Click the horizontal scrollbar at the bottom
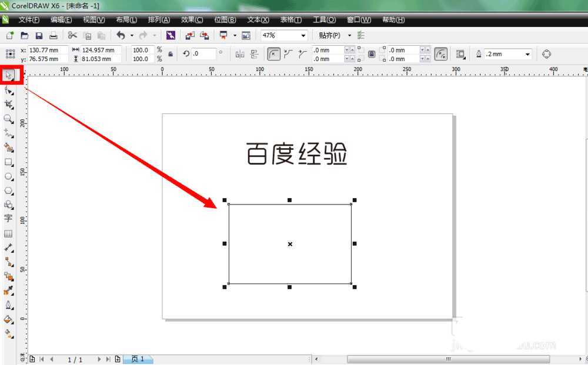 pos(447,359)
